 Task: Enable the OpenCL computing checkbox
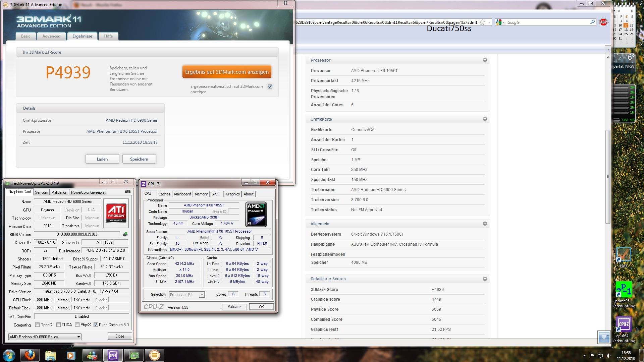38,325
